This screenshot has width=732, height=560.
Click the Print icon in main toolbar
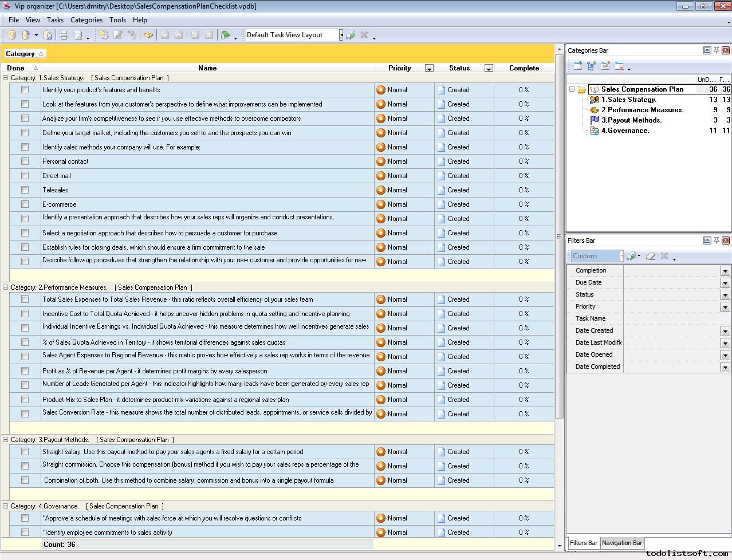click(x=64, y=36)
